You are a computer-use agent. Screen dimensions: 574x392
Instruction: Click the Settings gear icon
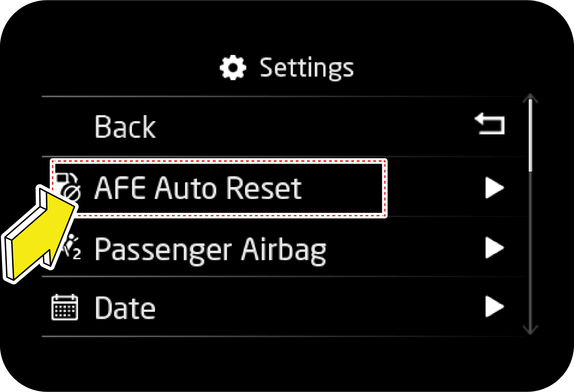[233, 67]
